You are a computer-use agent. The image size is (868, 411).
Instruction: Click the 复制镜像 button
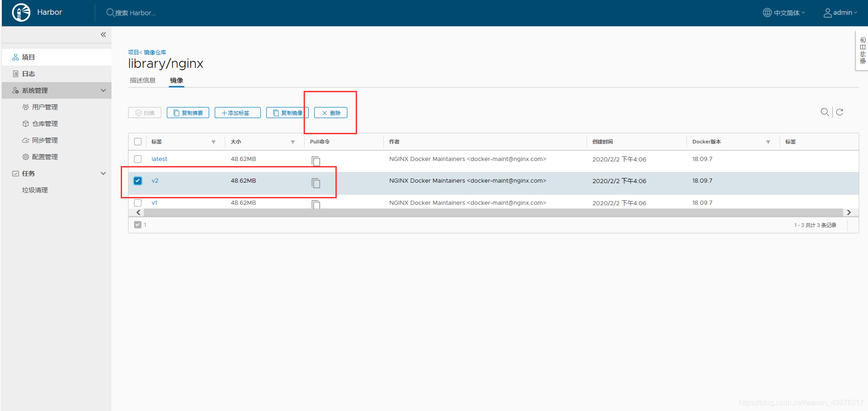tap(287, 113)
